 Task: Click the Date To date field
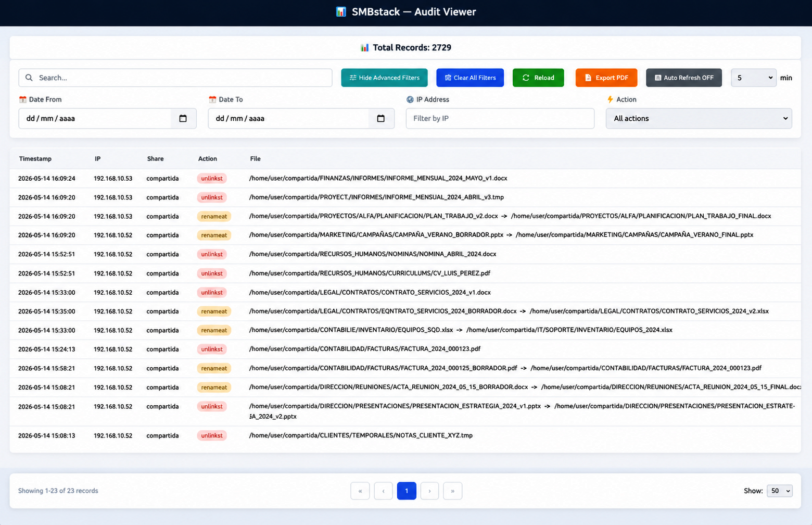pyautogui.click(x=301, y=118)
